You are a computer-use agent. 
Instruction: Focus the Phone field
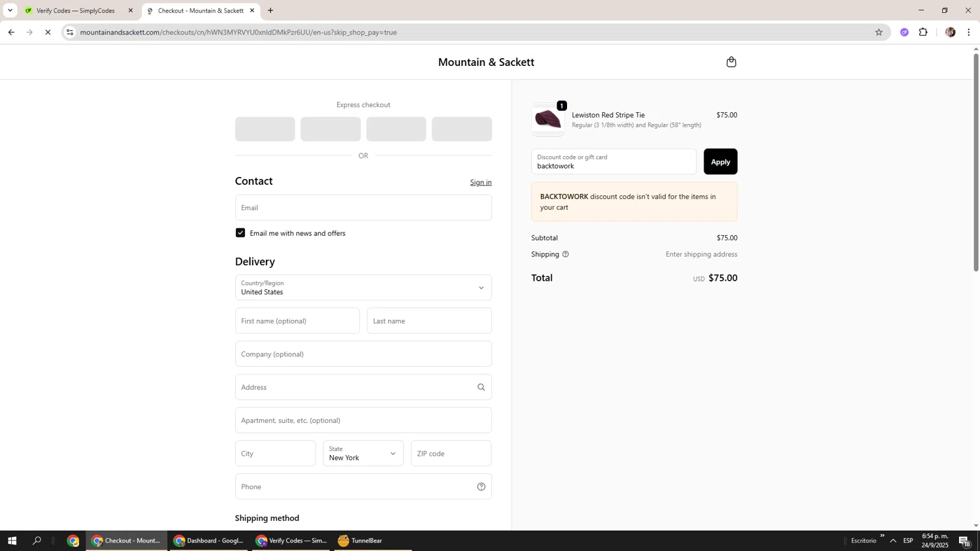[x=363, y=487]
